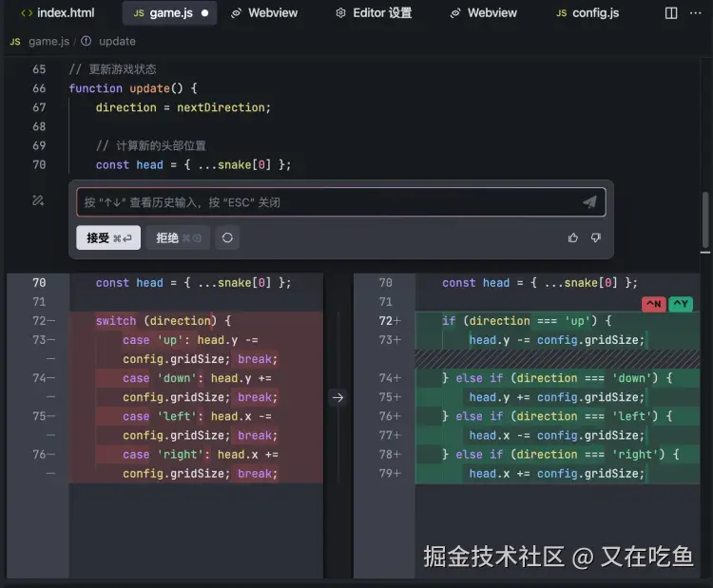Click line number 72− in left diff gutter

click(44, 321)
